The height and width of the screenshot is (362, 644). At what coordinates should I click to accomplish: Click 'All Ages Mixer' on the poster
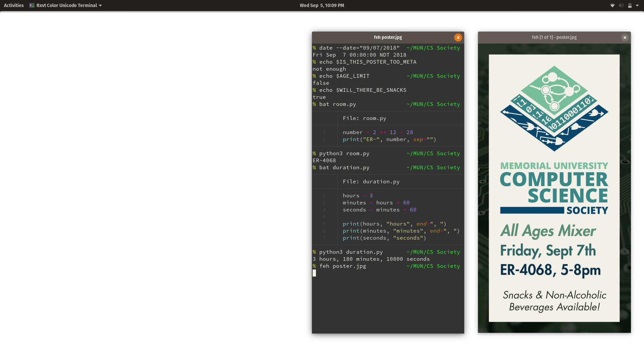click(x=548, y=231)
